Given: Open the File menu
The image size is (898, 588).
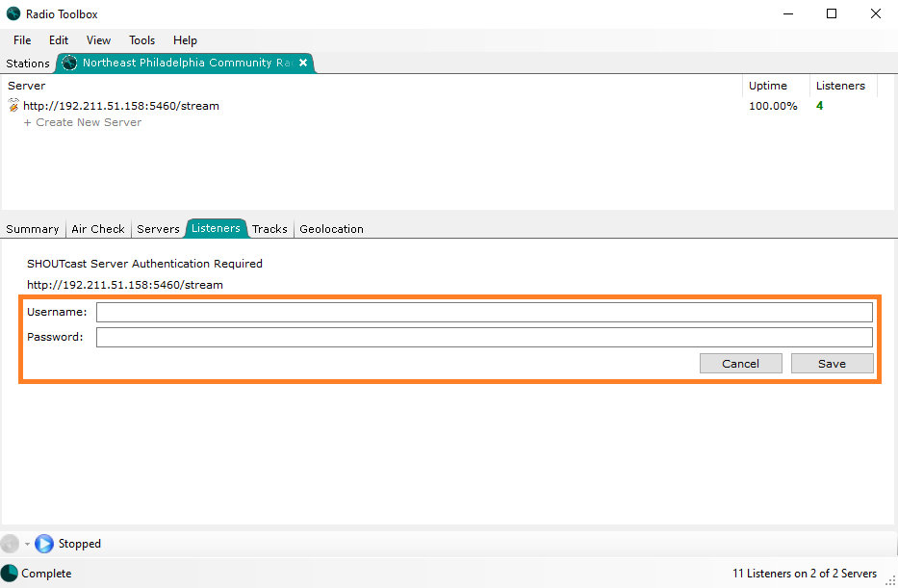Looking at the screenshot, I should click(x=22, y=40).
